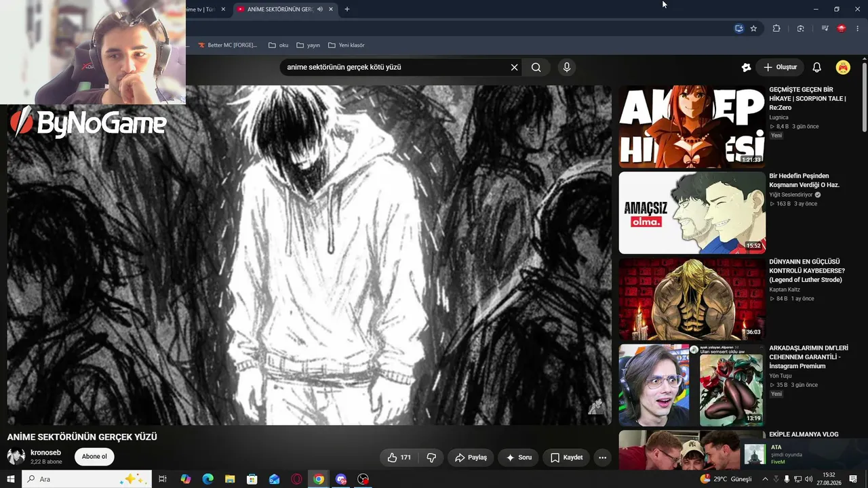Visit the Yiğit Seslendiriyor channel name

tap(791, 195)
